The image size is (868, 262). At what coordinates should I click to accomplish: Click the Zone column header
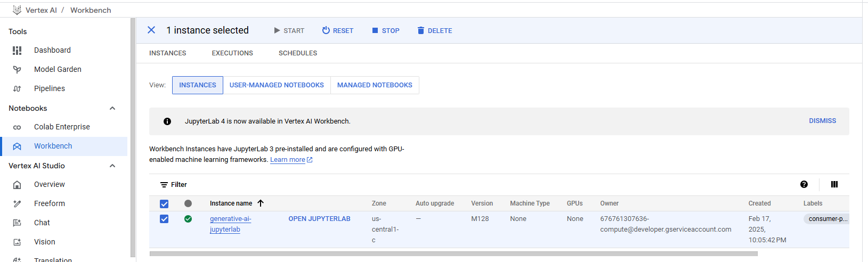[x=379, y=203]
